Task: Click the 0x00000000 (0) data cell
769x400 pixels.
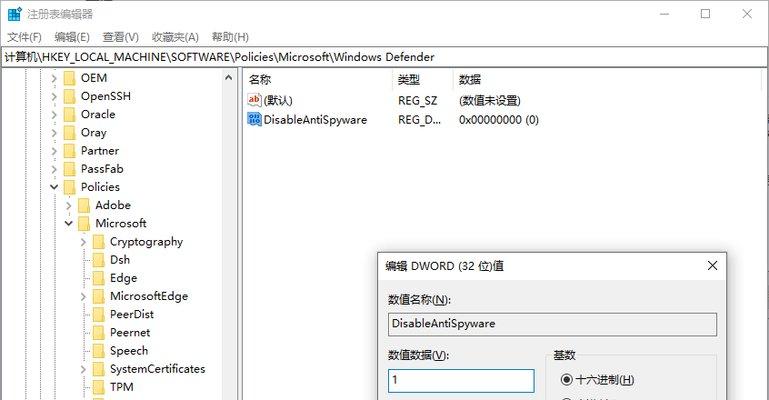Action: point(499,120)
